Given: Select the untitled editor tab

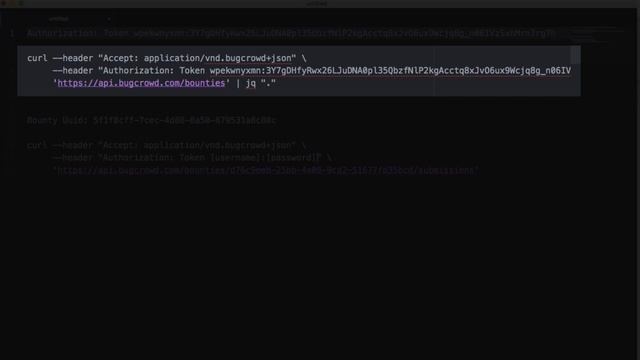Looking at the screenshot, I should click(59, 19).
